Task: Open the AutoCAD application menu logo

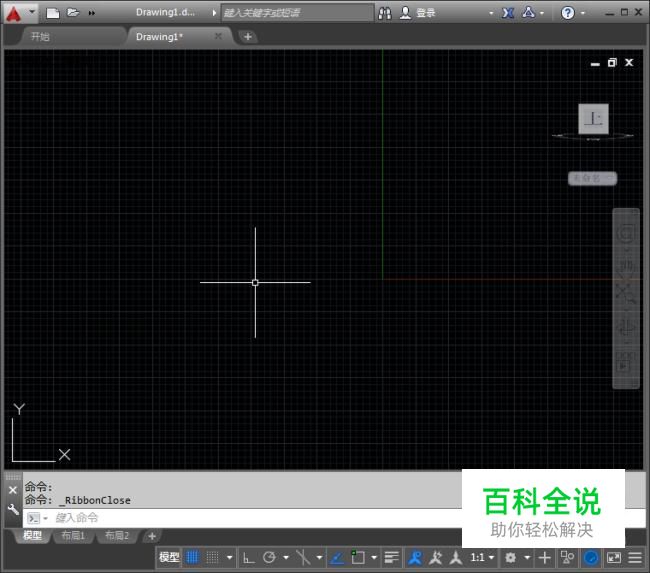Action: tap(13, 14)
